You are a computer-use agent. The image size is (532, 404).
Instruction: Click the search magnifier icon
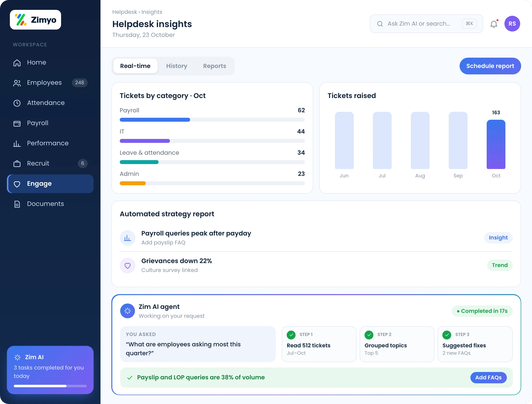coord(380,24)
